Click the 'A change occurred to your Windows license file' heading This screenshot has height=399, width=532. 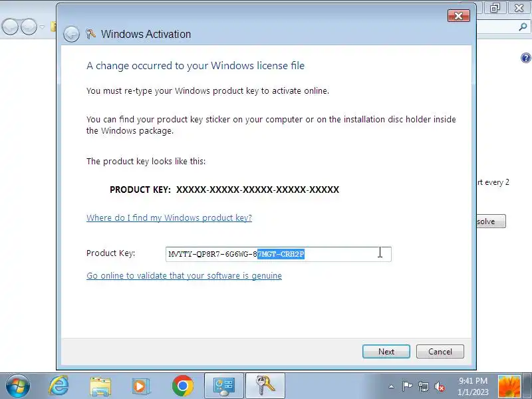196,65
